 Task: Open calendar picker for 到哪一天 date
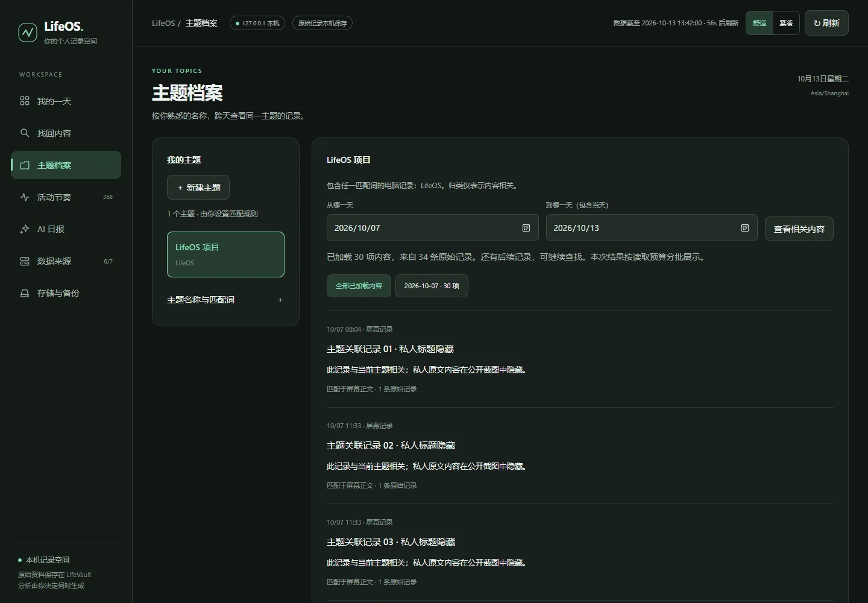tap(745, 228)
